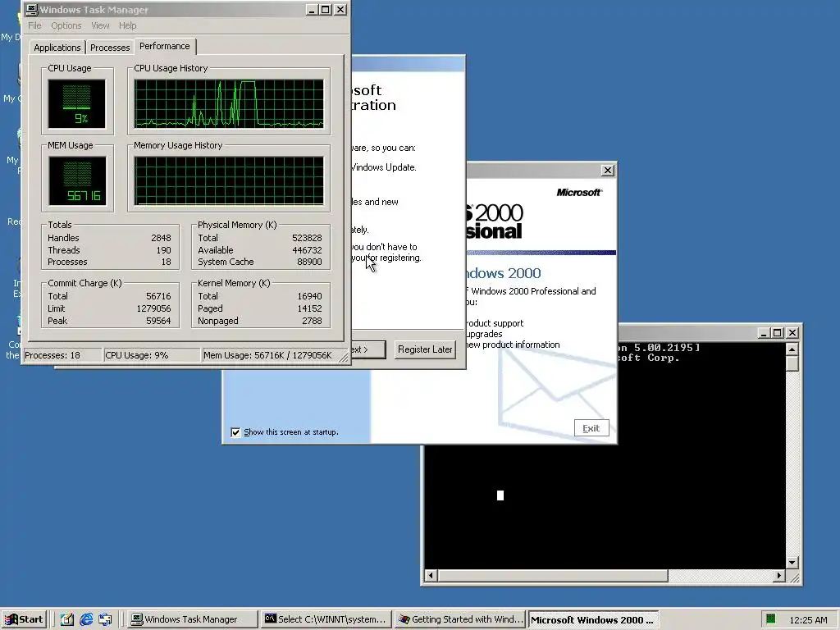Click command prompt vertical scrollbar down arrow
This screenshot has height=630, width=840.
[792, 563]
